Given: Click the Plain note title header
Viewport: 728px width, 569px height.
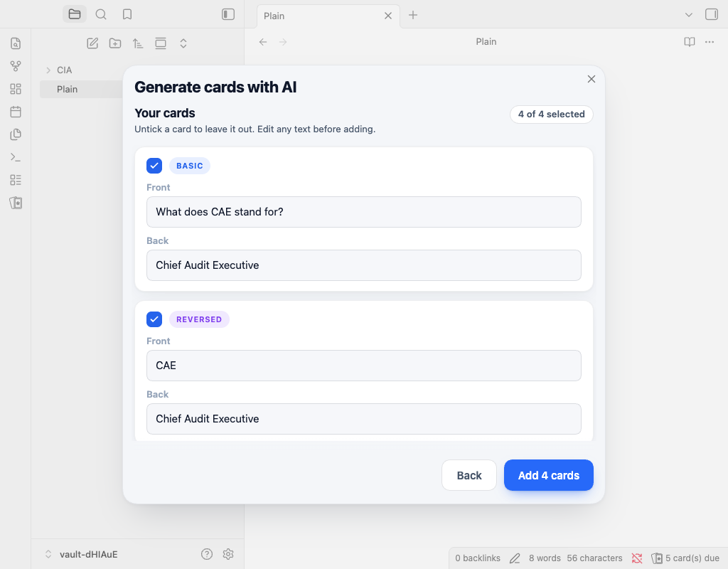Looking at the screenshot, I should (x=486, y=42).
